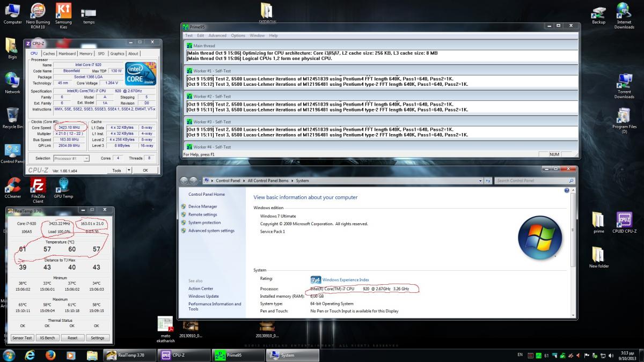Click Reset button in RealTemp

pos(72,338)
